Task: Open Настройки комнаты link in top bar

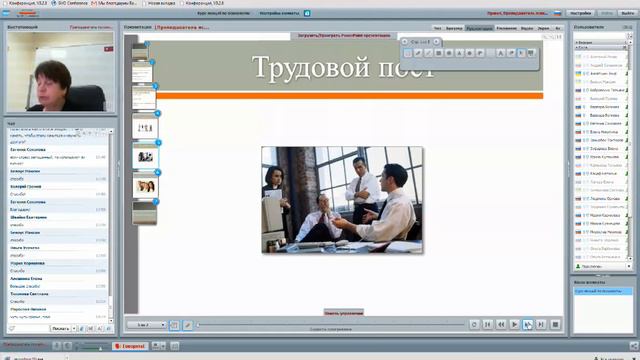Action: 279,13
